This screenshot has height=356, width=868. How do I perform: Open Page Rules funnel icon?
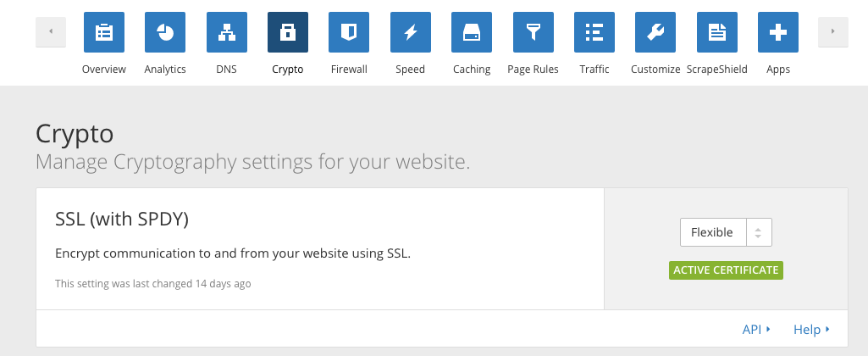tap(534, 32)
